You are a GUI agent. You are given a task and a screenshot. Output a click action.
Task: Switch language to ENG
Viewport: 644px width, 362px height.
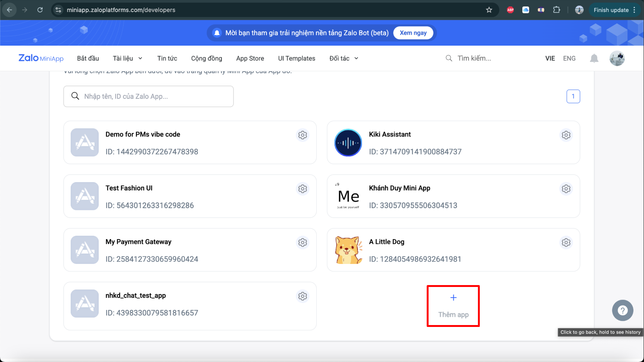pyautogui.click(x=569, y=58)
